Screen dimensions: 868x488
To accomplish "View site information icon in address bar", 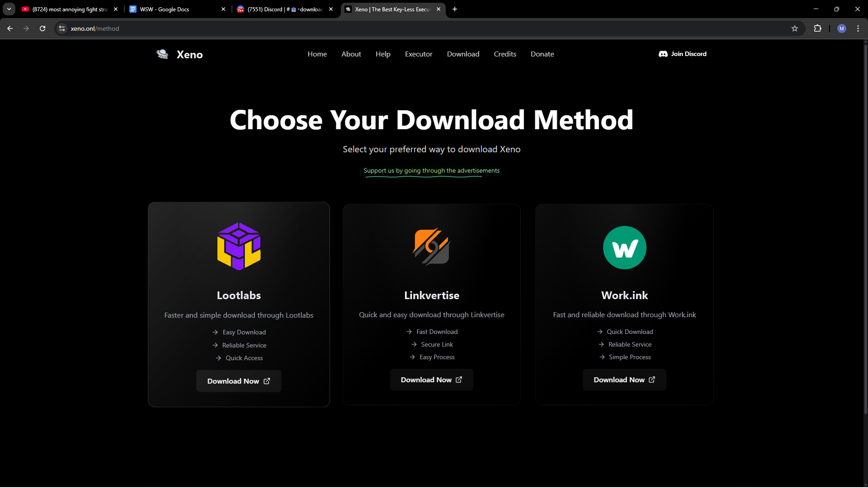I will point(62,28).
